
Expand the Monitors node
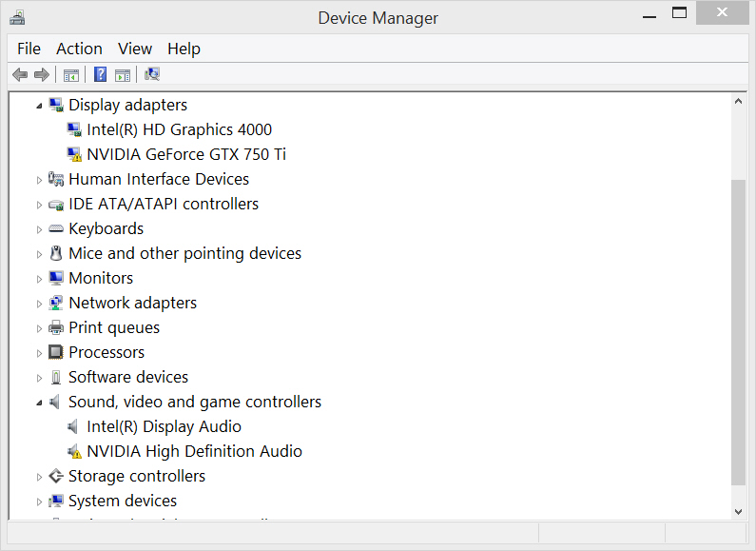(39, 279)
